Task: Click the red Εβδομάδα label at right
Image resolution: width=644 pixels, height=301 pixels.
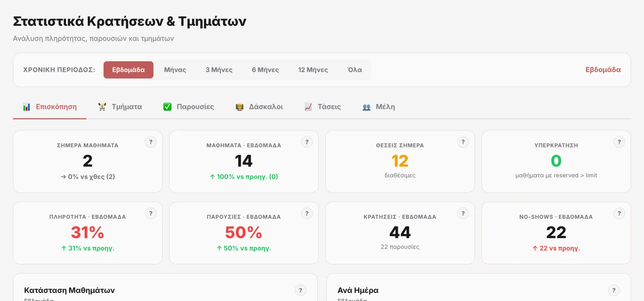Action: click(603, 70)
